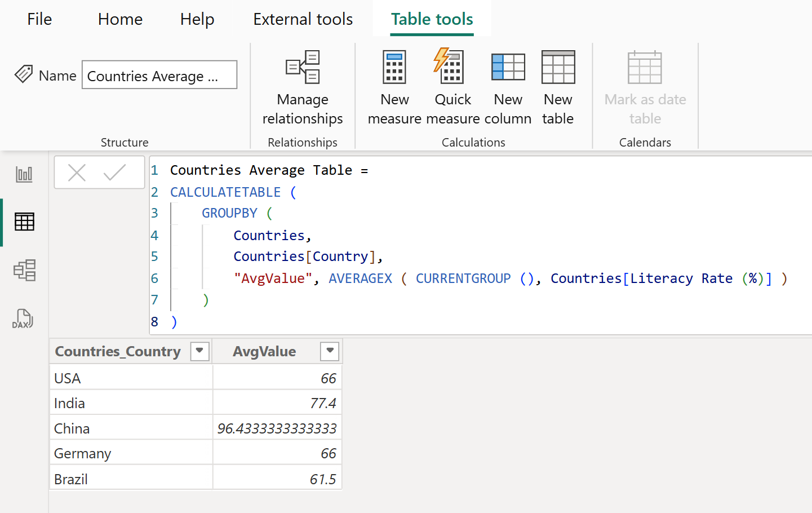Open Manage relationships
812x513 pixels.
coord(303,87)
